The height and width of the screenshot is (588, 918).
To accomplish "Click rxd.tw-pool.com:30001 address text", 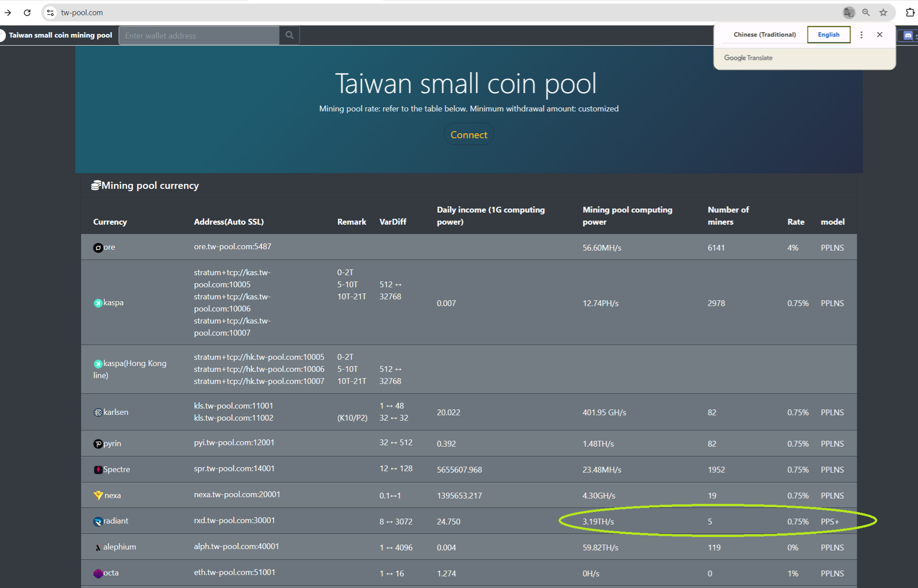I will pos(235,520).
